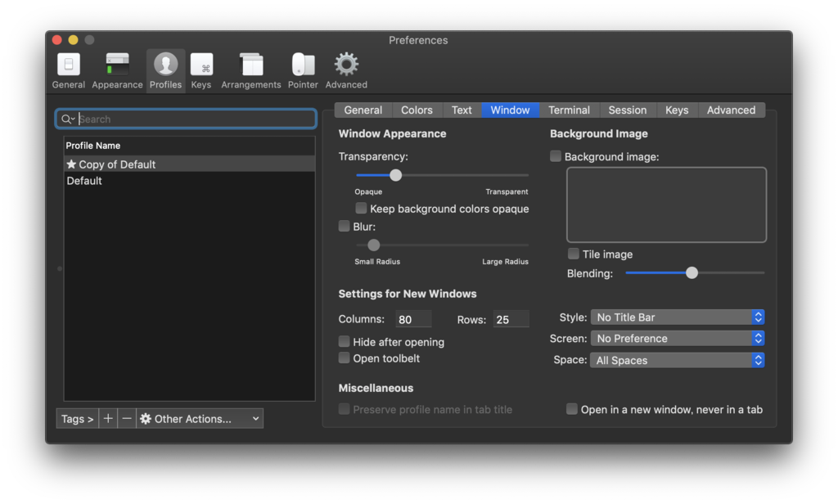Switch to the profile Advanced tab
Viewport: 838px width, 504px height.
click(x=731, y=110)
